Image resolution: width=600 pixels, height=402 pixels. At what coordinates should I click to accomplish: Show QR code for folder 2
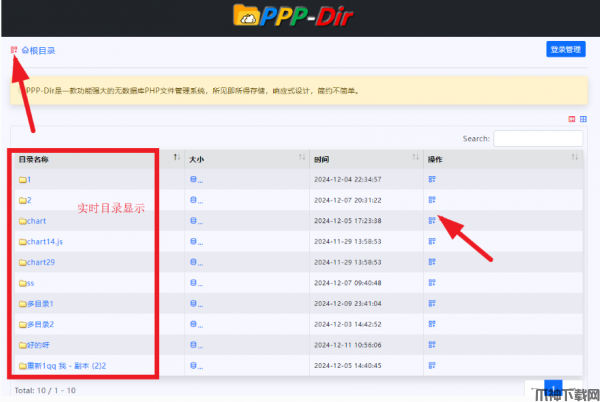click(x=432, y=200)
